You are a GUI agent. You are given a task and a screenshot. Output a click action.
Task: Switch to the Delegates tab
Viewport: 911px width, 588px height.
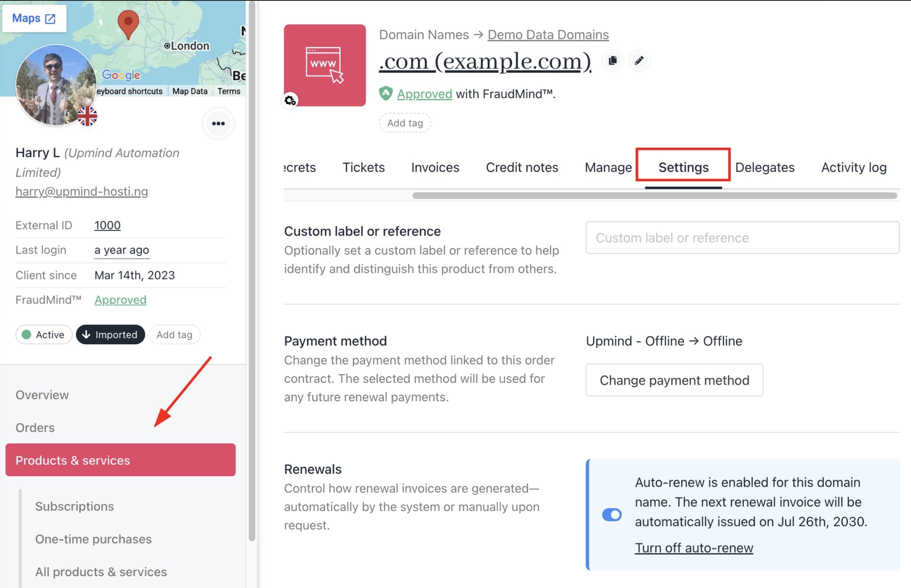click(765, 168)
